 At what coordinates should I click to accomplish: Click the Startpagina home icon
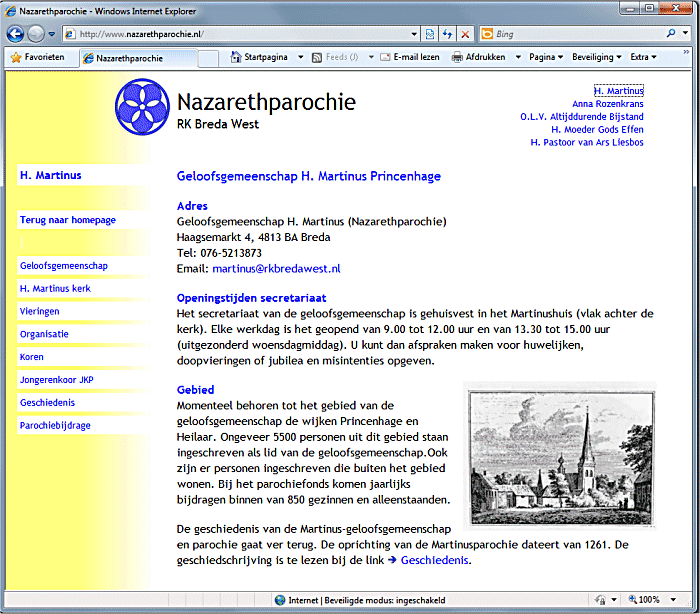(236, 57)
